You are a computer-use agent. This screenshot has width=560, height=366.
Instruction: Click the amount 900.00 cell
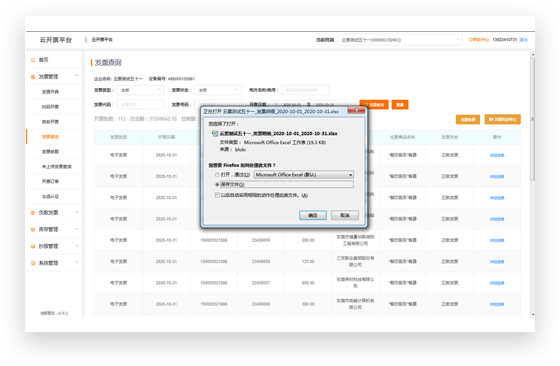click(x=308, y=283)
